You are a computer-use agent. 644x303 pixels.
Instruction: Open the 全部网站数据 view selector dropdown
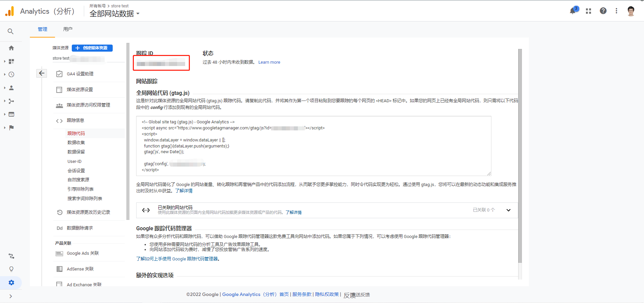114,13
